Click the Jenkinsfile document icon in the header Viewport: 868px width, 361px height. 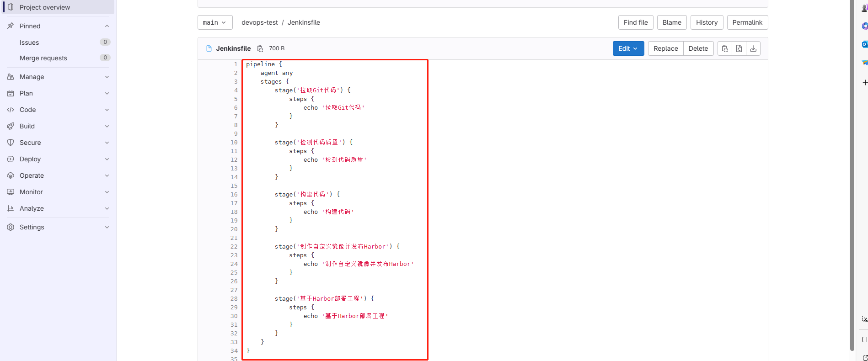click(209, 48)
